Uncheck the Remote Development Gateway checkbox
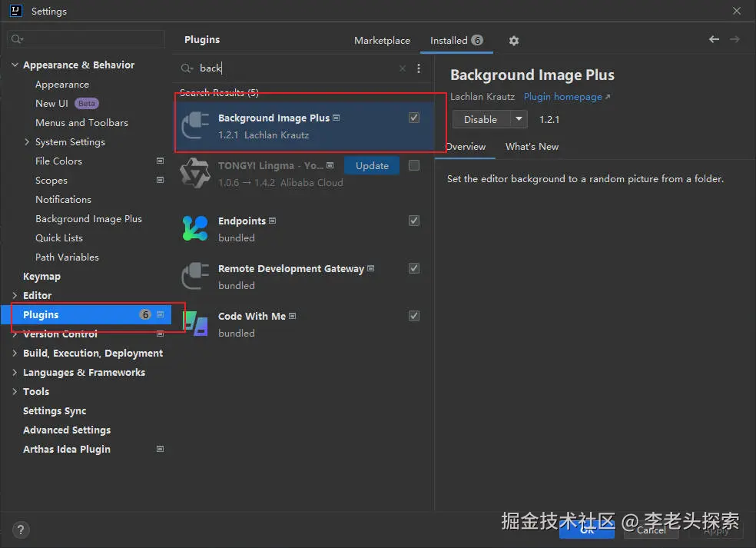The height and width of the screenshot is (548, 756). (x=413, y=268)
